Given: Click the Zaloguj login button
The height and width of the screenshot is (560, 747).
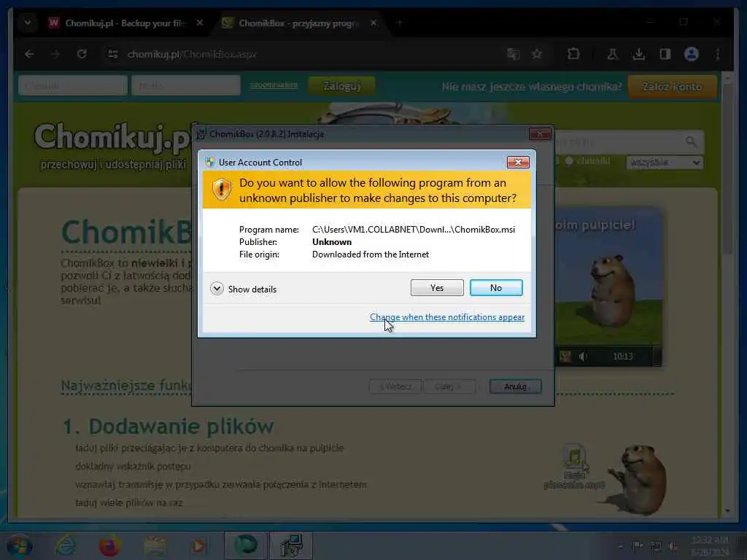Looking at the screenshot, I should click(x=341, y=86).
